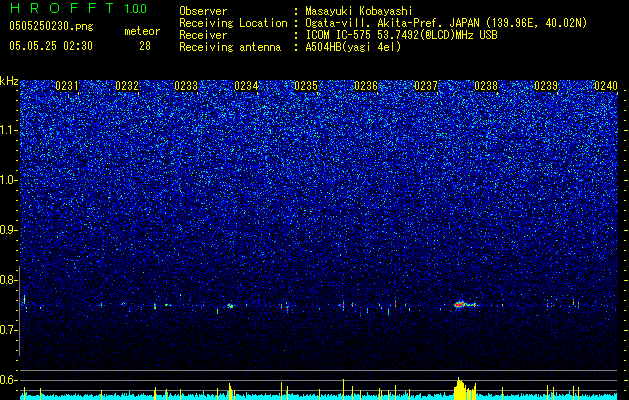Click the 1.1 kHz axis label

(x=9, y=131)
